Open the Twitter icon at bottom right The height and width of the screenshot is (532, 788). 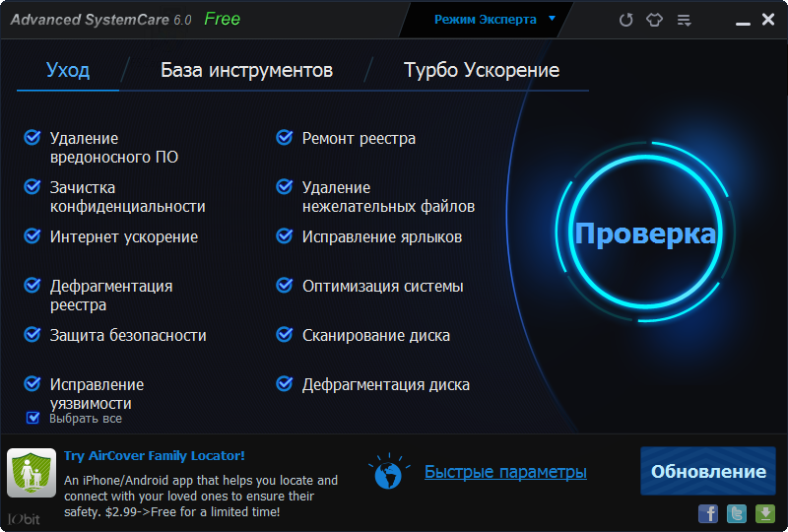[737, 514]
